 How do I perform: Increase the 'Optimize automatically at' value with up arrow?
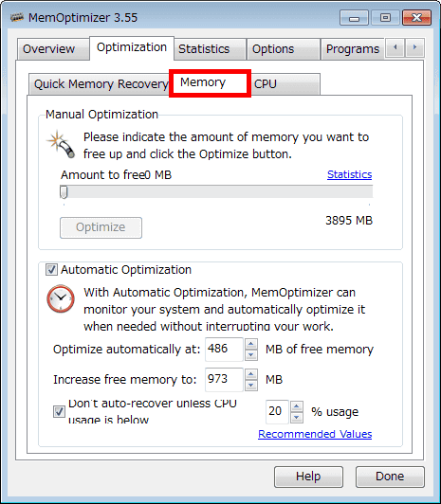251,344
